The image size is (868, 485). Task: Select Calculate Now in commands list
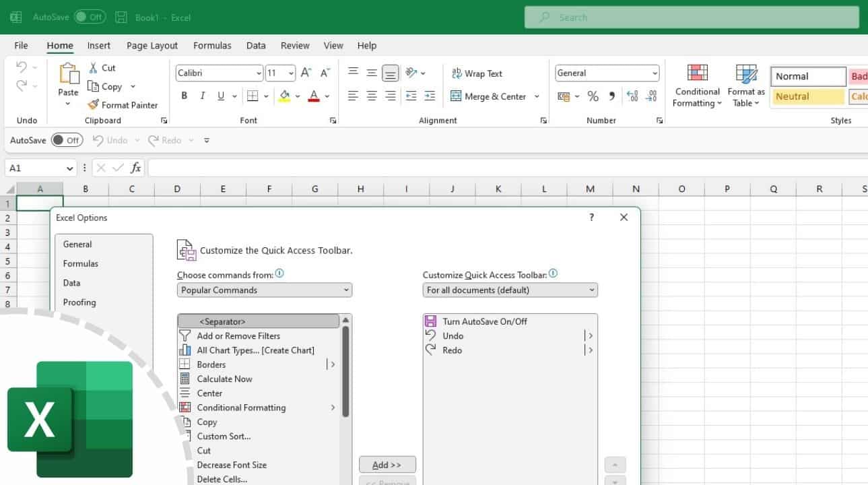(224, 379)
